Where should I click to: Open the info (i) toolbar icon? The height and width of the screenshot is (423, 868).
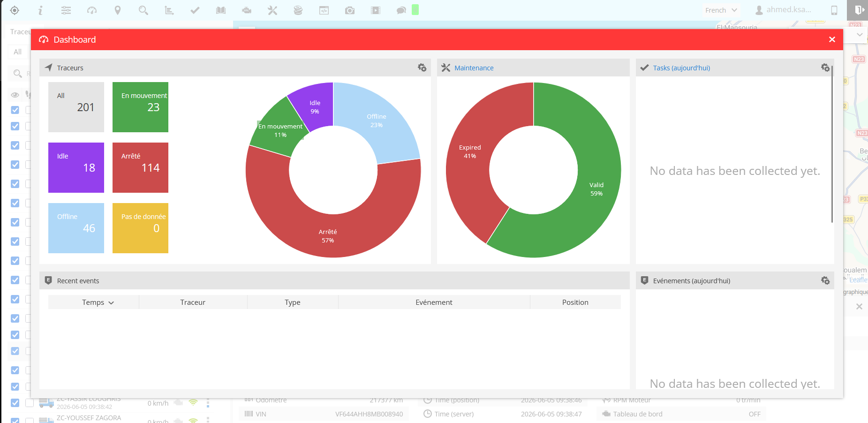(40, 10)
